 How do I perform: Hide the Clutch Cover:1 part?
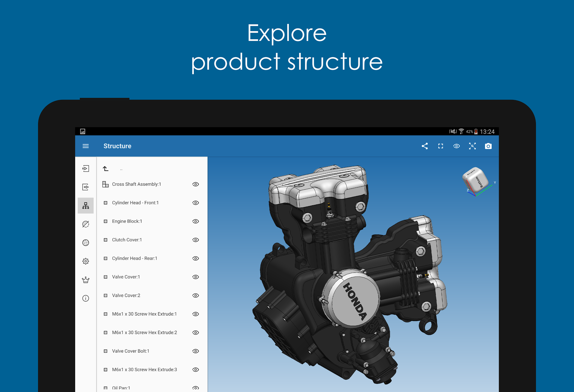pos(196,240)
